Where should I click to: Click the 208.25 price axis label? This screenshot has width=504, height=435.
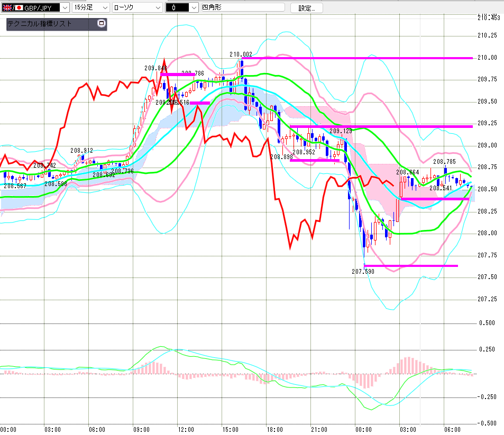click(x=487, y=211)
